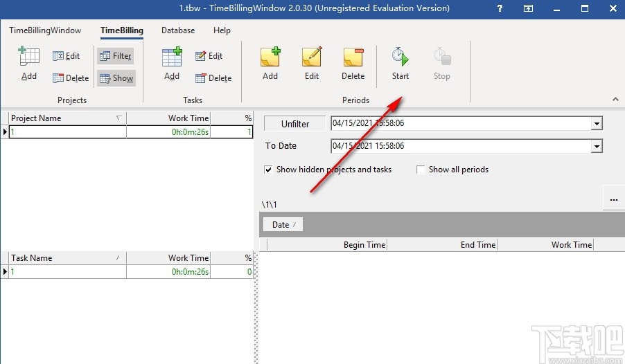Sort by Begin Time column header

tap(327, 244)
